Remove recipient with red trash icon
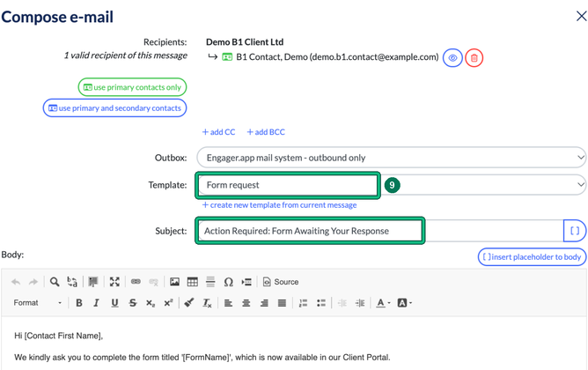The width and height of the screenshot is (588, 370). point(474,58)
